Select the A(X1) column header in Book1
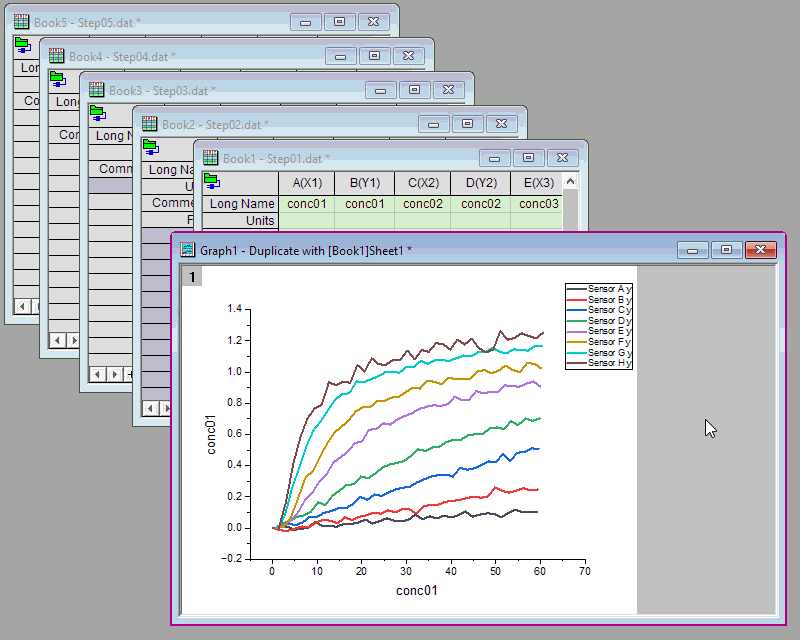This screenshot has height=640, width=800. (x=306, y=183)
